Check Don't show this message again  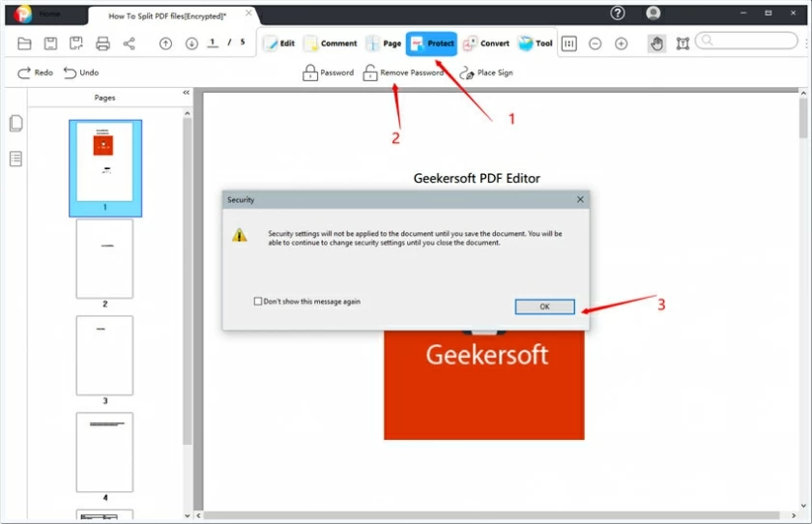coord(257,301)
